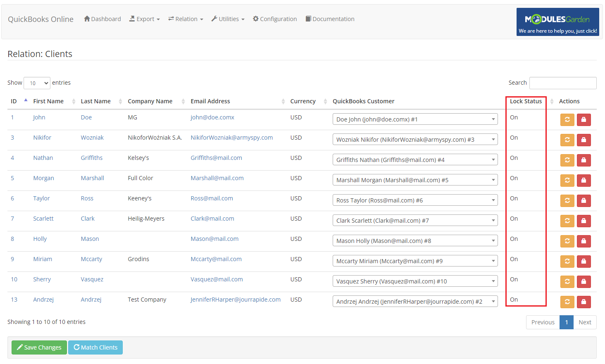Sync the Andrzej Andrzej client relation
The height and width of the screenshot is (364, 605).
coord(567,302)
